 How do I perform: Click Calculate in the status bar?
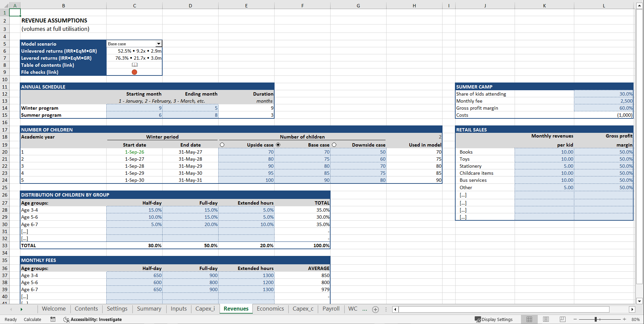click(32, 319)
